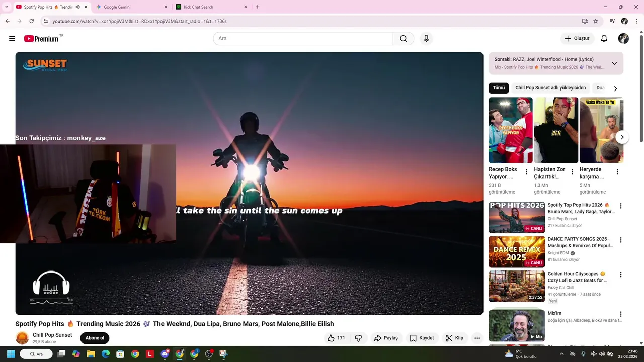This screenshot has height=362, width=644.
Task: Open the Chrome profile avatar
Action: pyautogui.click(x=624, y=21)
